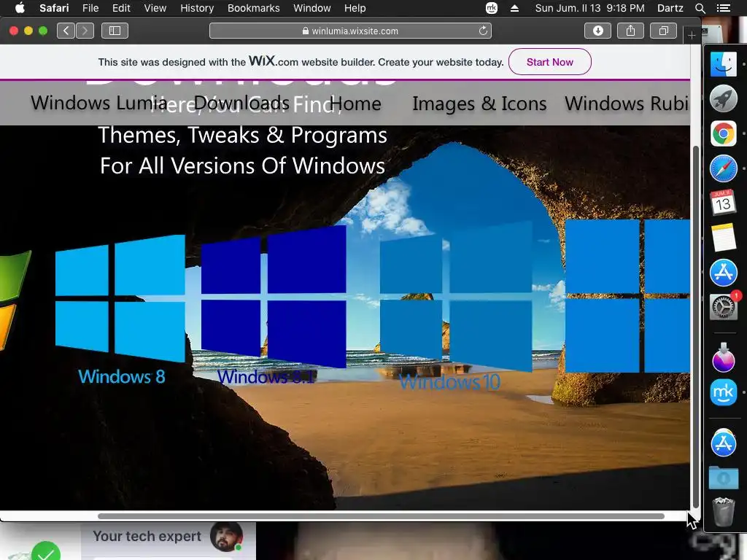The height and width of the screenshot is (560, 747).
Task: Open the History menu
Action: click(x=197, y=8)
